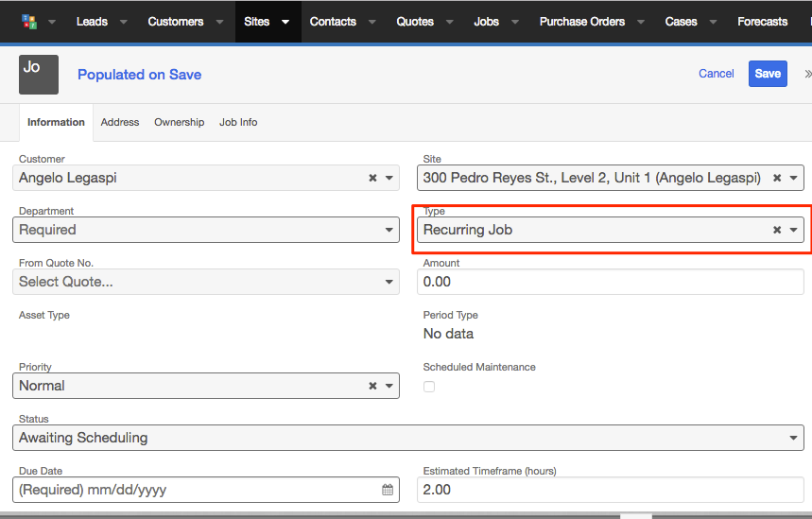The height and width of the screenshot is (519, 812).
Task: Expand the Customers dropdown arrow
Action: point(219,22)
